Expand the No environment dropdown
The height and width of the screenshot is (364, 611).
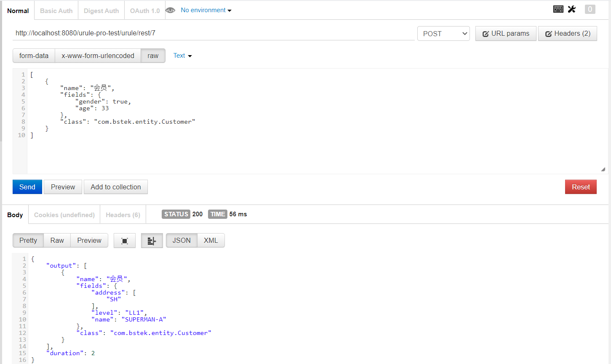tap(206, 10)
